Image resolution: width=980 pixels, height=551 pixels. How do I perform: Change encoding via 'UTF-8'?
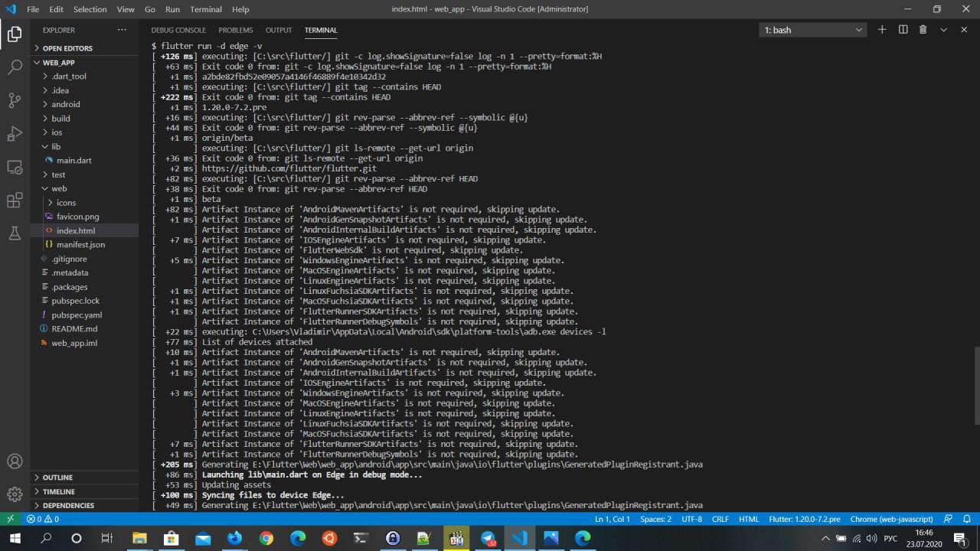point(691,519)
